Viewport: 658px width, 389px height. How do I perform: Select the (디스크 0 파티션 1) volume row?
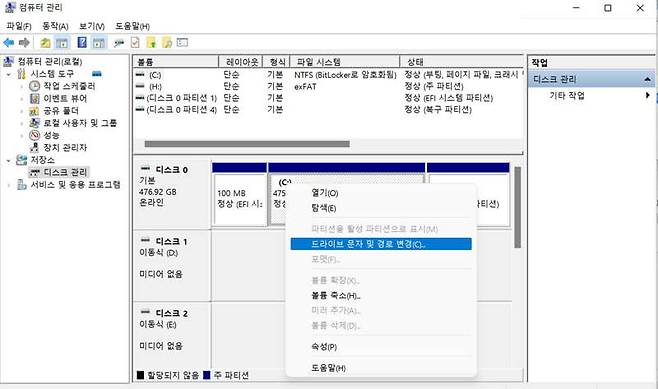[328, 98]
